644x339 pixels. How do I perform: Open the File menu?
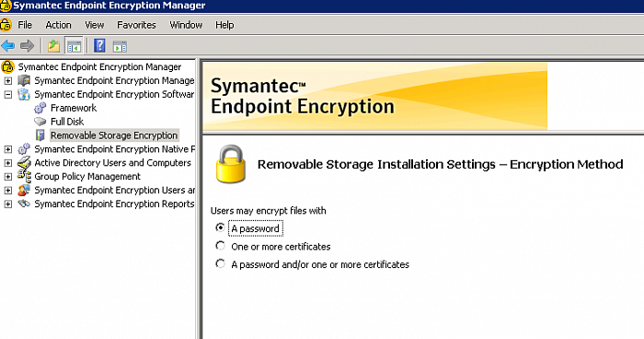25,25
